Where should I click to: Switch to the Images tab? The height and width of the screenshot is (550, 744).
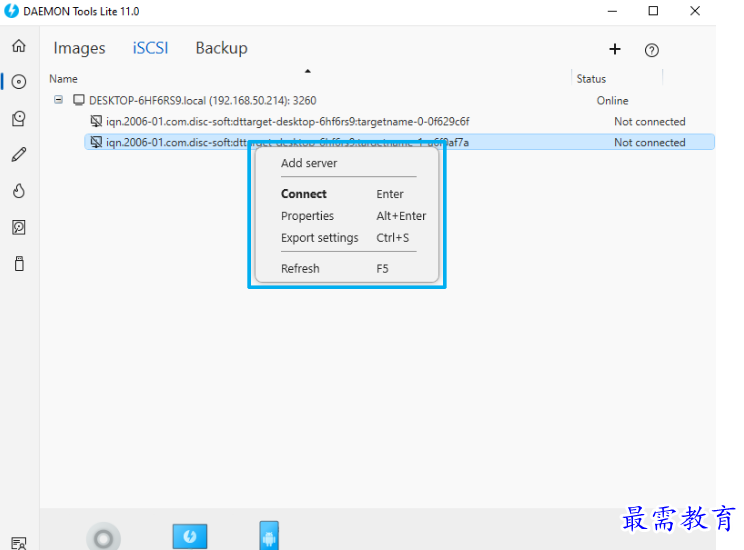point(79,48)
